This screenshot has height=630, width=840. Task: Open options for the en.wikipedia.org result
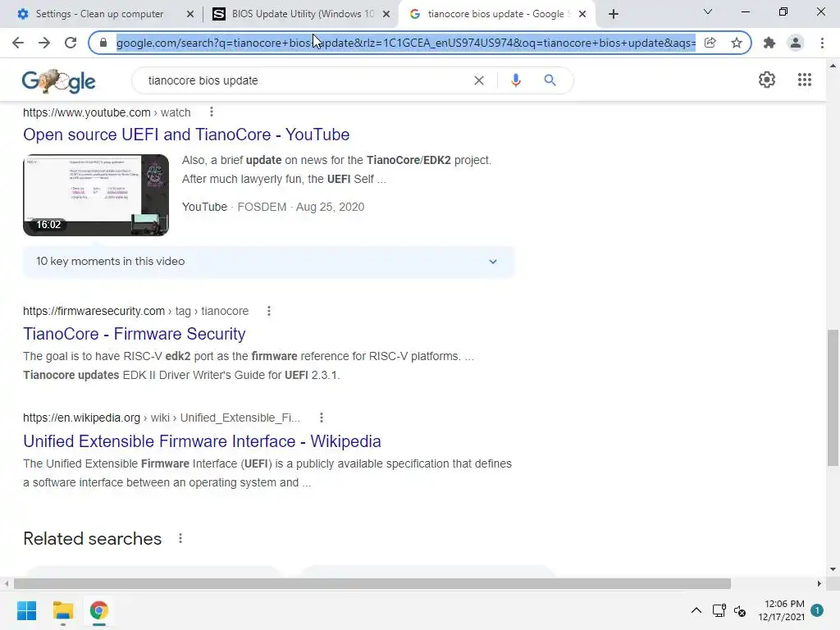pos(321,418)
